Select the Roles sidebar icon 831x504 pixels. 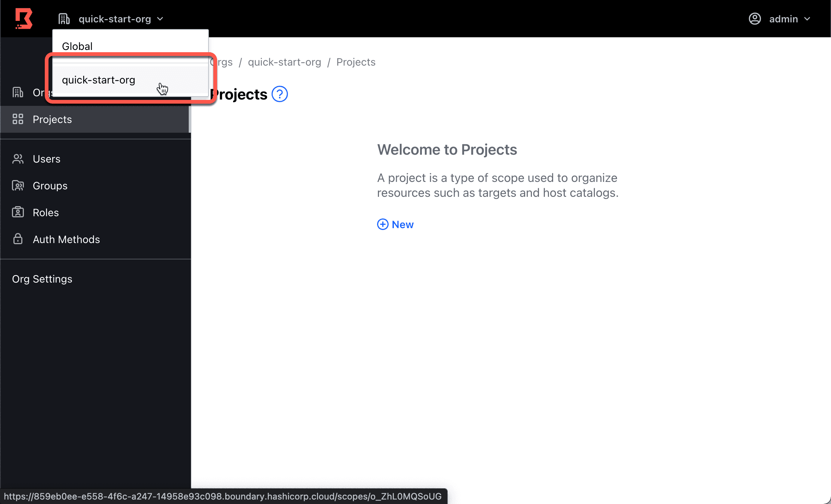18,212
